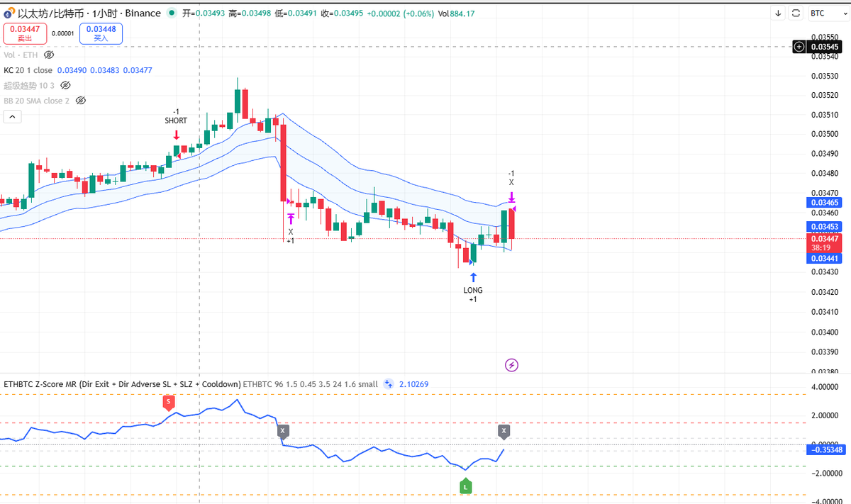Image resolution: width=851 pixels, height=504 pixels.
Task: Click the -0.35348 Z-score axis label
Action: 825,450
